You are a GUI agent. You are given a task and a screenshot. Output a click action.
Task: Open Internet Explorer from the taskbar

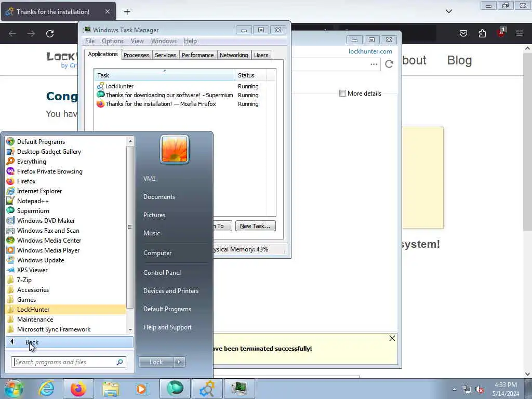46,389
